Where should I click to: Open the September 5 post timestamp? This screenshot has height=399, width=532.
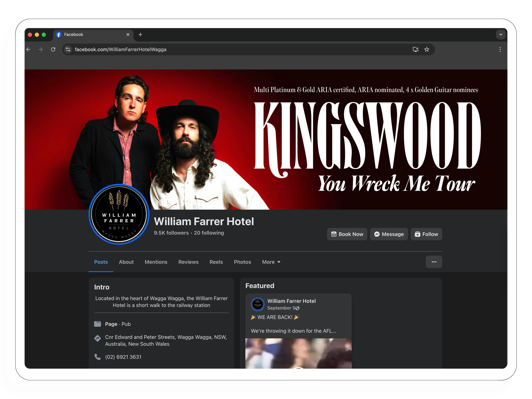pos(281,308)
